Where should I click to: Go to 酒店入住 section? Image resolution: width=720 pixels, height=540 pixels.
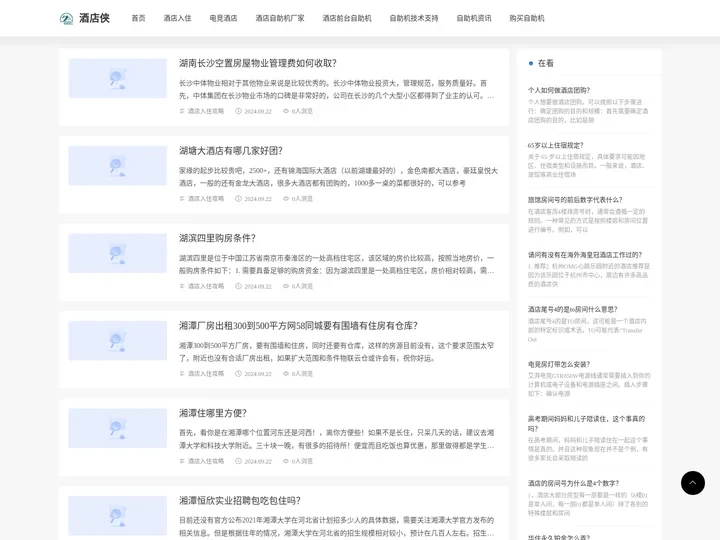pos(177,18)
